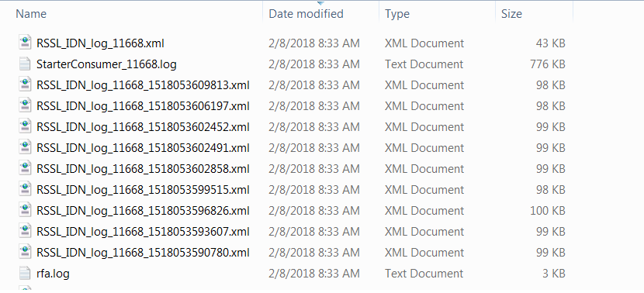
Task: Click the icon of RSSL_IDN_log_11668_1518053590780.xml
Action: 25,252
